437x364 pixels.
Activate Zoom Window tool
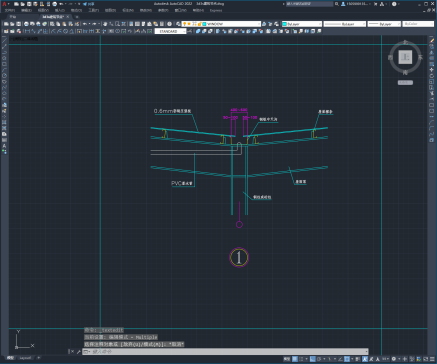[x=117, y=24]
